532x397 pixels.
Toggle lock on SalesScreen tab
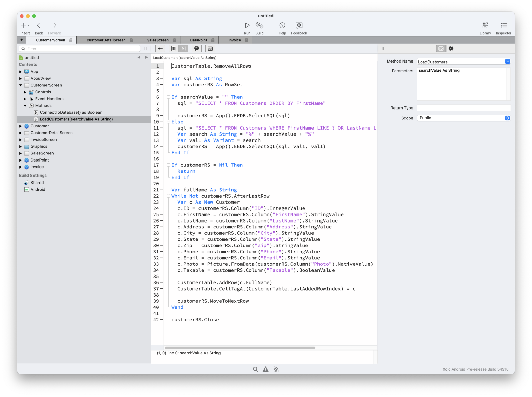tap(175, 40)
